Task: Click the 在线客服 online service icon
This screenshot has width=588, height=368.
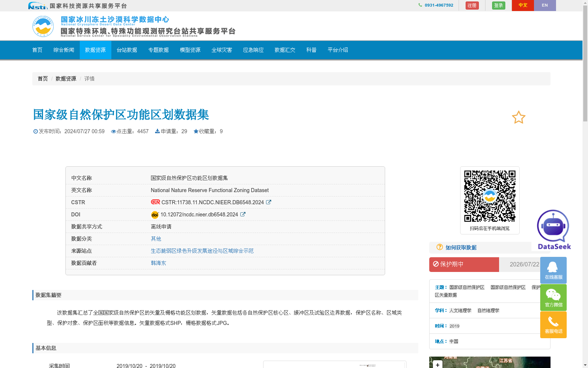Action: click(x=553, y=270)
